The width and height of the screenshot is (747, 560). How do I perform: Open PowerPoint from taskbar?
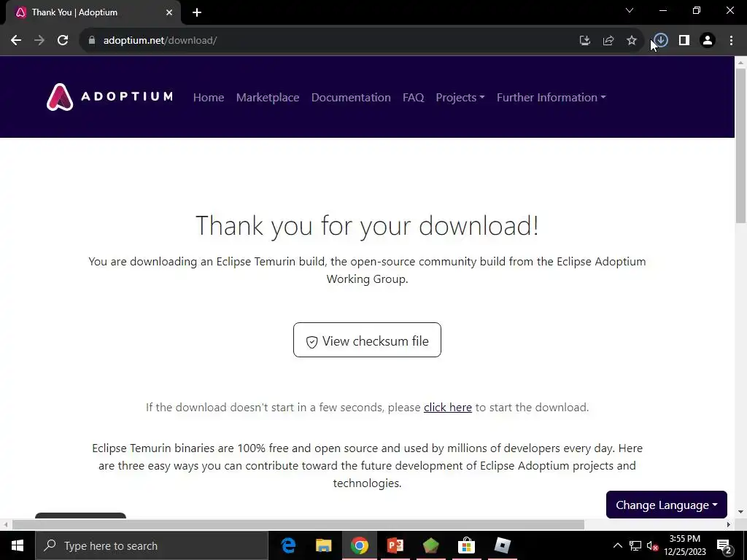[395, 545]
